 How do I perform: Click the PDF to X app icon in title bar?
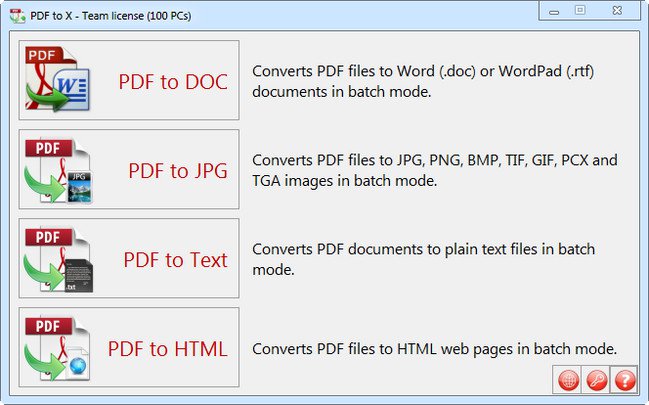[x=17, y=16]
